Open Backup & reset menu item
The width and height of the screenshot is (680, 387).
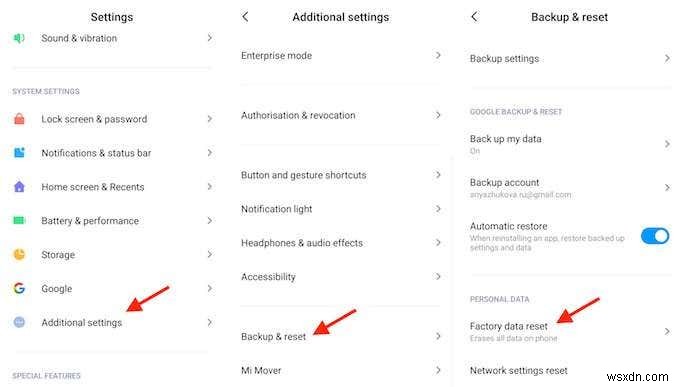pos(340,336)
